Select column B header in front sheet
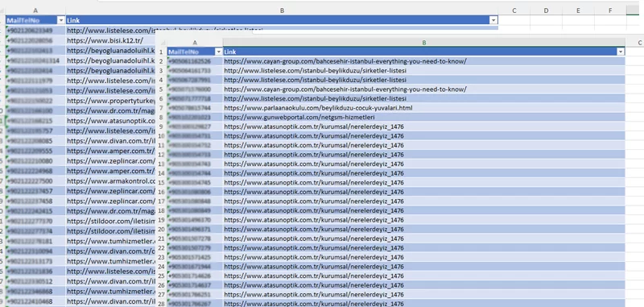This screenshot has height=307, width=644. tap(424, 43)
